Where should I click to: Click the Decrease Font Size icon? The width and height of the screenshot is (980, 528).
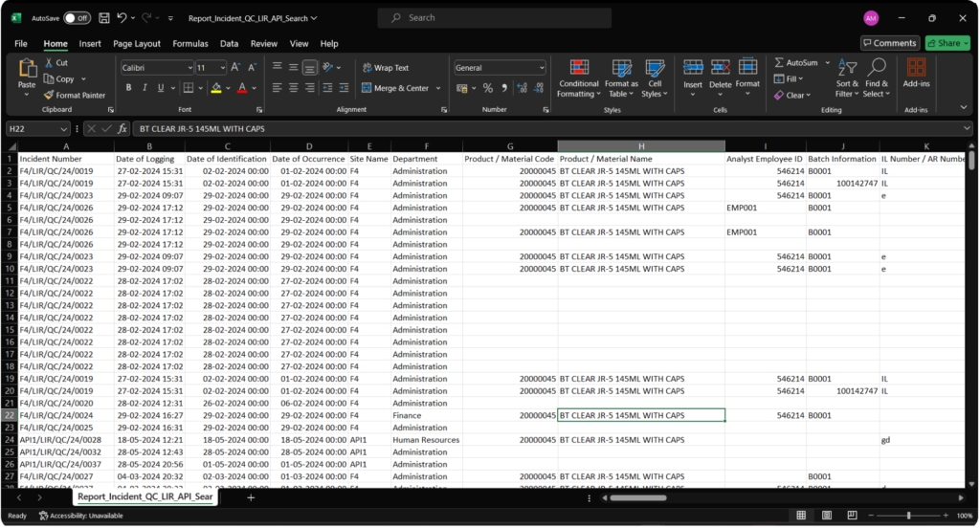tap(252, 68)
